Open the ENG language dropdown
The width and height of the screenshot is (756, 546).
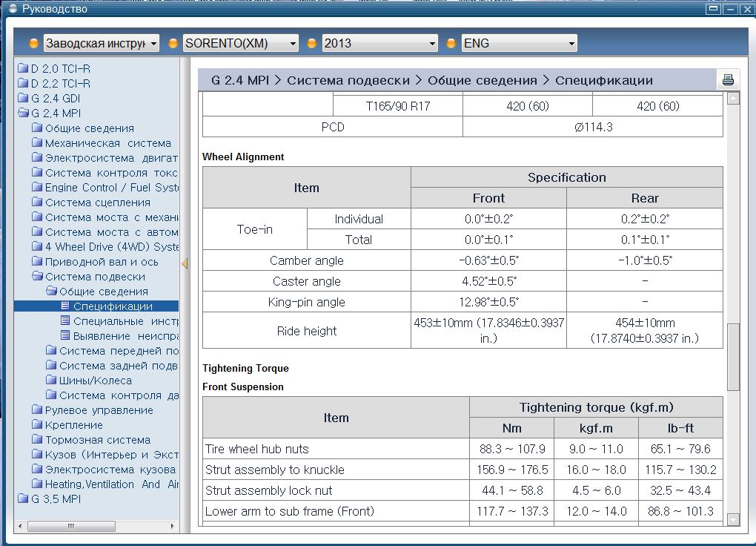click(519, 43)
